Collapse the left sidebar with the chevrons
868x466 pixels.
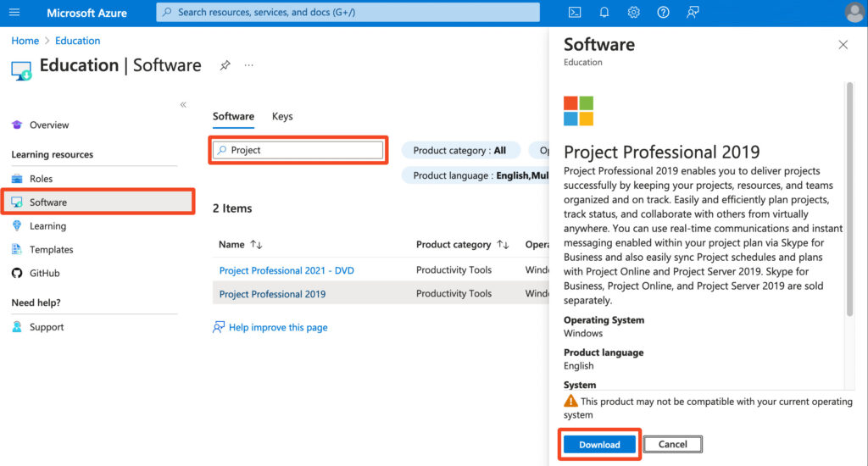coord(183,104)
